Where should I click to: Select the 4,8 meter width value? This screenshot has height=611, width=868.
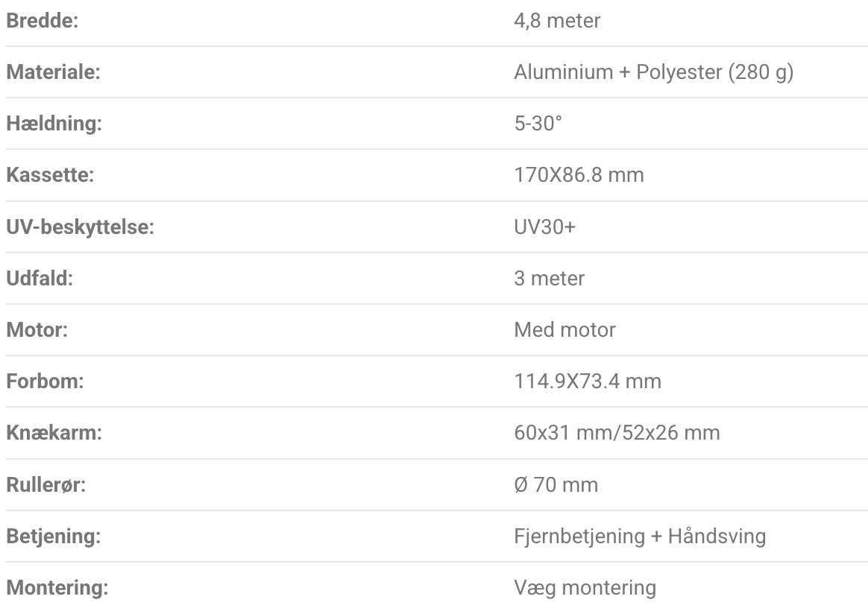pyautogui.click(x=557, y=21)
